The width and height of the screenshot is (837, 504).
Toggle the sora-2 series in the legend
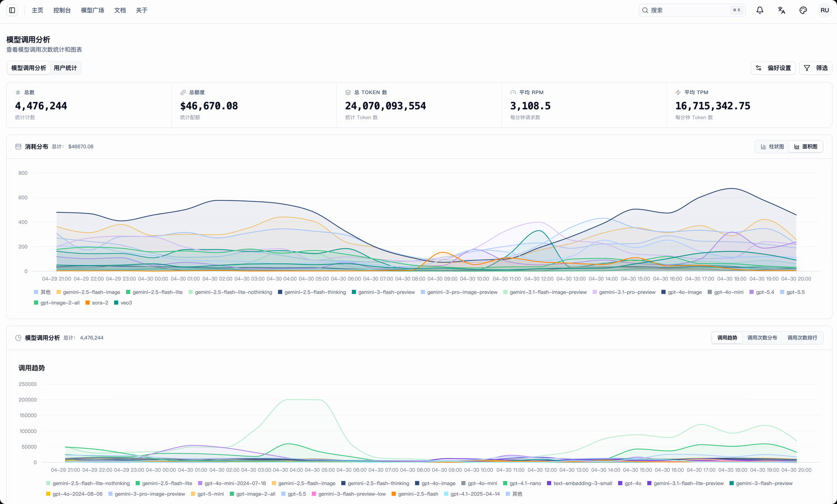[x=97, y=303]
